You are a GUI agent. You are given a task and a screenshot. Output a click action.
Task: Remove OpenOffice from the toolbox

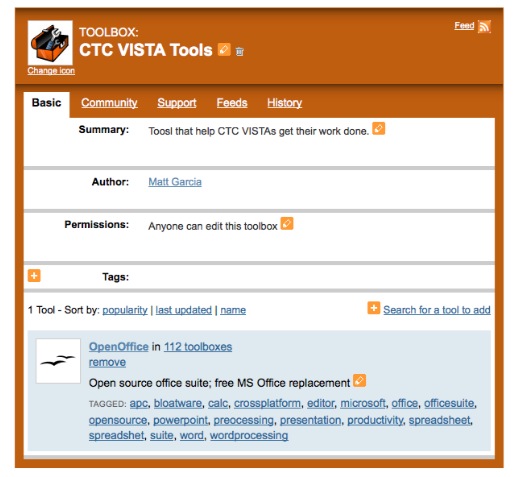(x=107, y=362)
